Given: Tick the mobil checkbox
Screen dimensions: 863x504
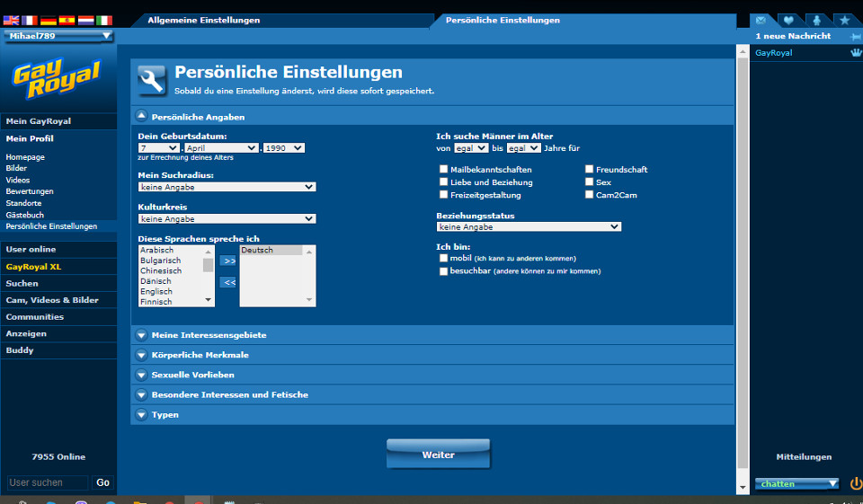Looking at the screenshot, I should (x=444, y=258).
